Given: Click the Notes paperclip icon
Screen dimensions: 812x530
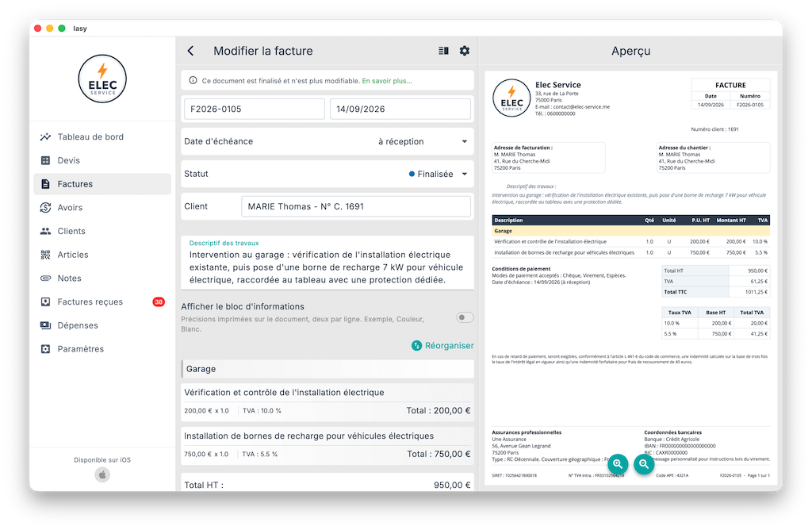Looking at the screenshot, I should pos(45,278).
